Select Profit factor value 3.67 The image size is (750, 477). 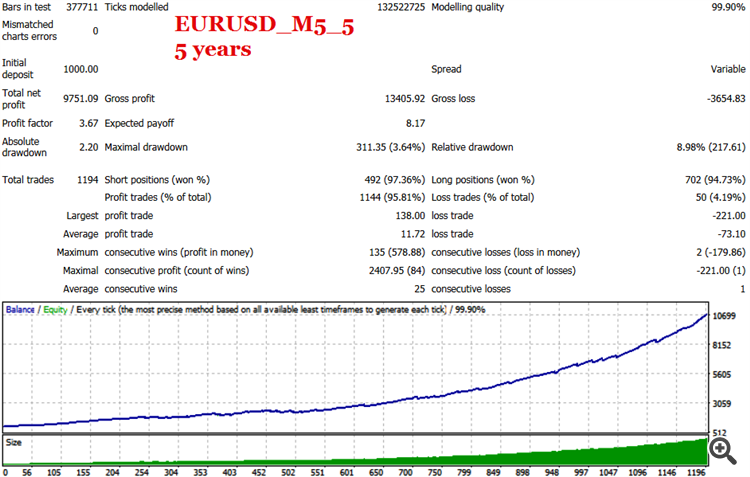click(x=88, y=123)
